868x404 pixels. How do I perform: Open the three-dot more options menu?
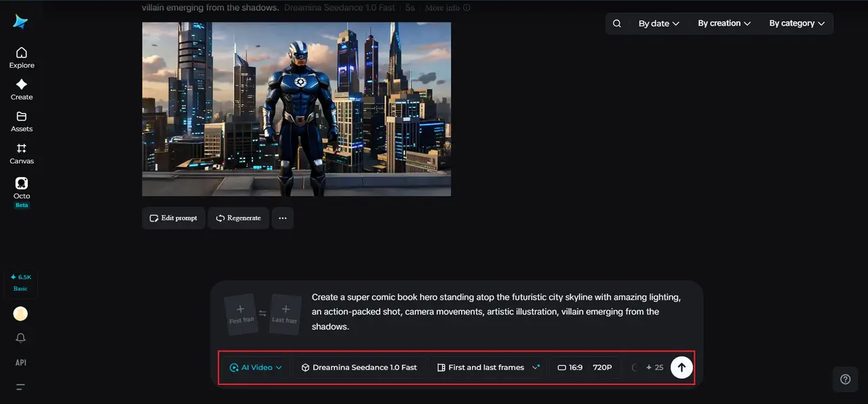click(283, 218)
